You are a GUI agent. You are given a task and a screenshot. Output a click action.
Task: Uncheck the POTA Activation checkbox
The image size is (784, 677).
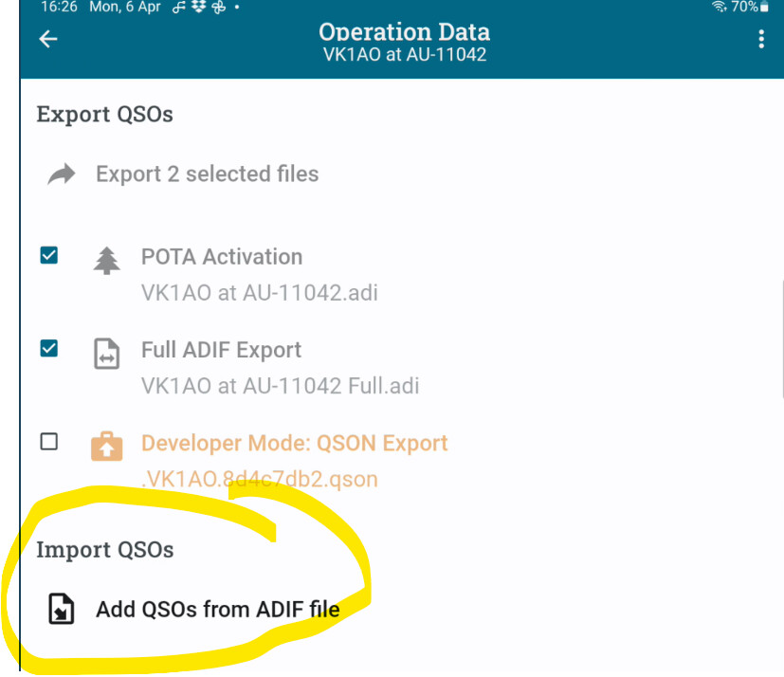point(49,255)
